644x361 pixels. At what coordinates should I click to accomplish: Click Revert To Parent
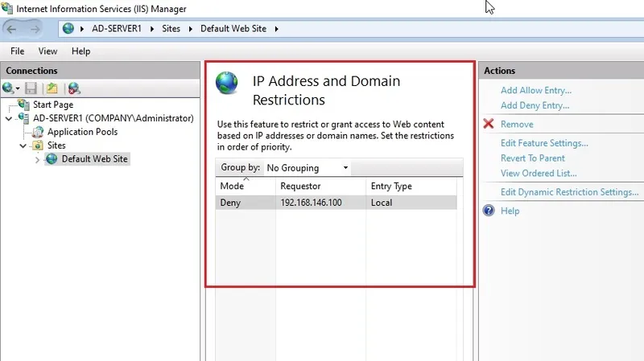[532, 158]
